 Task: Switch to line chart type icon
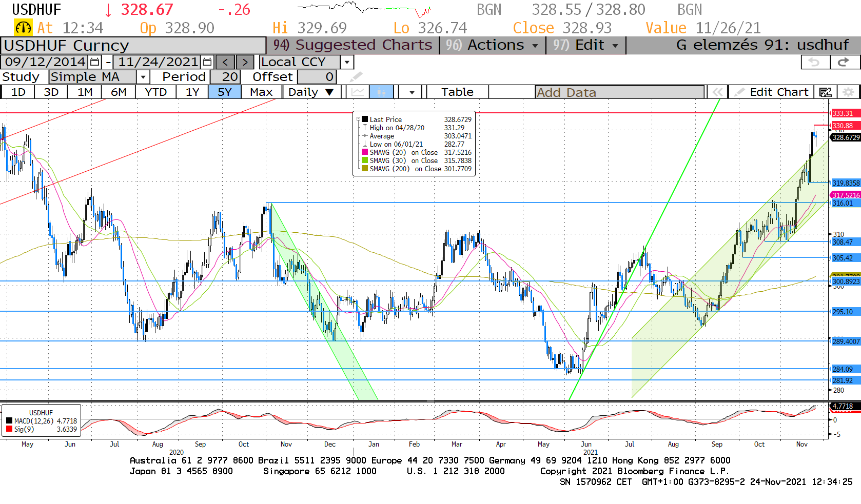358,92
